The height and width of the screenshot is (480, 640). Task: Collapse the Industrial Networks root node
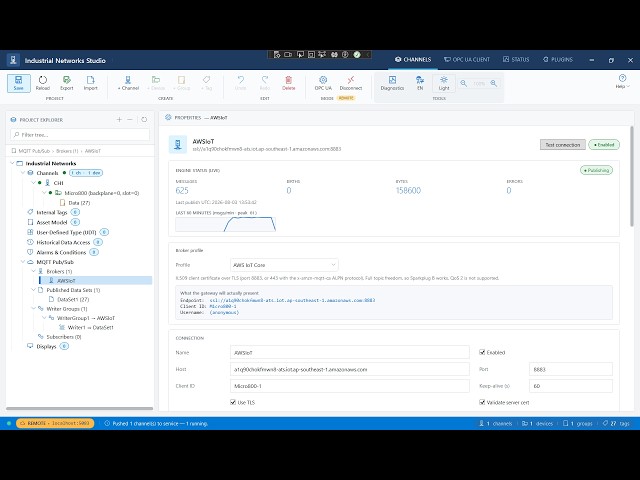coord(13,163)
